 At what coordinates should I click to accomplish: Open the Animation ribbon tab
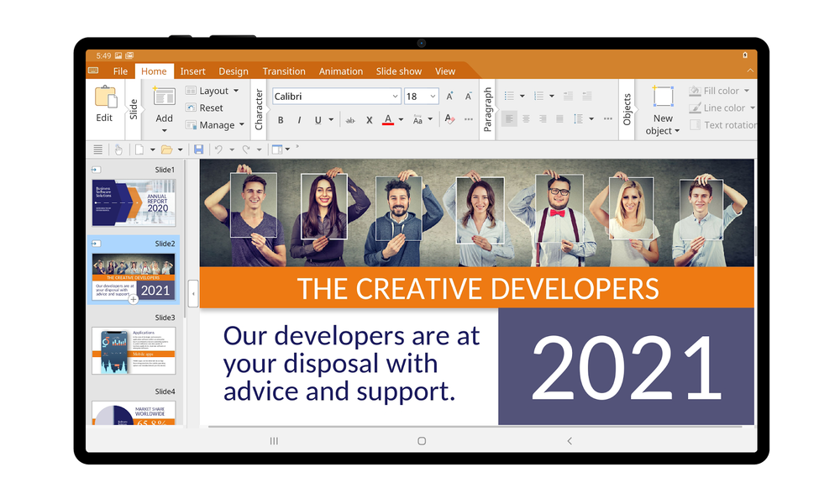340,71
